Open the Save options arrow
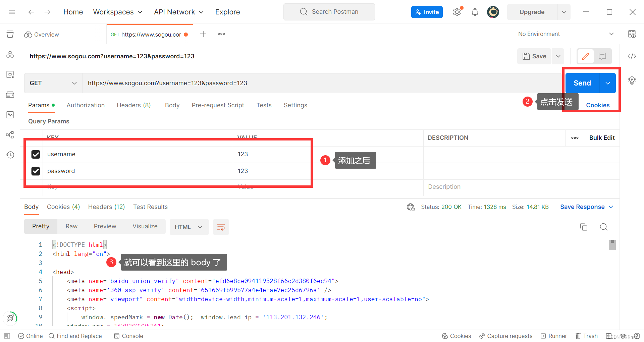The height and width of the screenshot is (342, 644). point(558,56)
